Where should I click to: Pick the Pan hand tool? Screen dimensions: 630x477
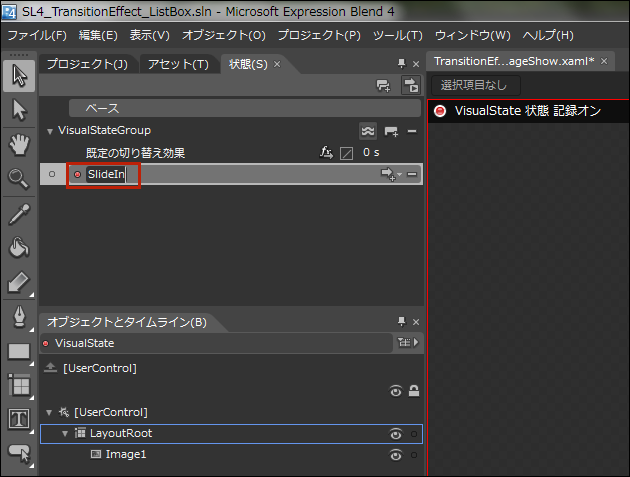(19, 145)
